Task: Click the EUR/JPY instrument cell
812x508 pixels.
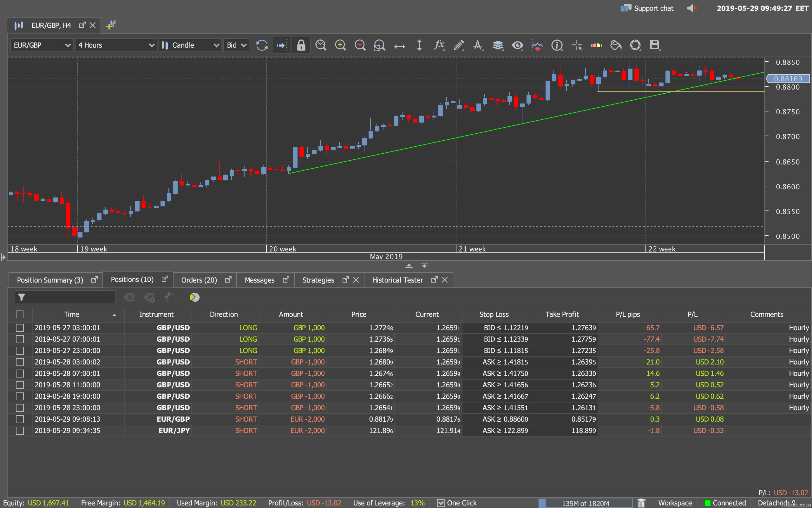Action: pos(158,431)
